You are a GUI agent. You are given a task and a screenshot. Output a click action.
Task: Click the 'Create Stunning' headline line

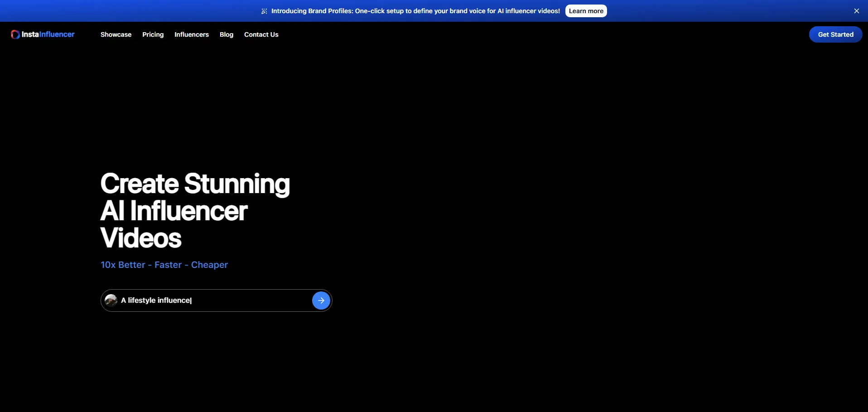pos(195,184)
